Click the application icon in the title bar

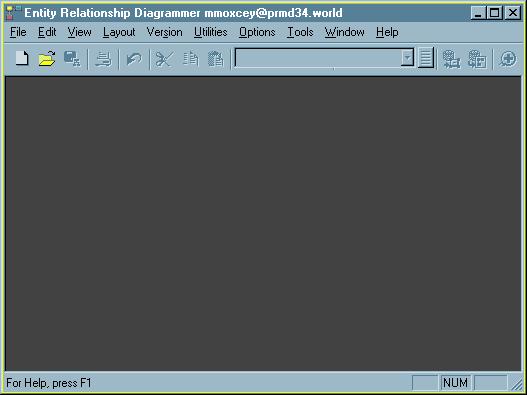13,13
